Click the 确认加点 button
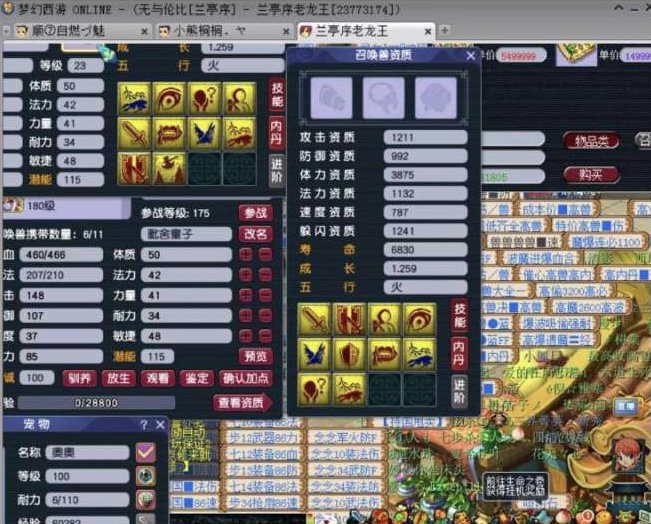Screen dimensions: 651x524 click(246, 378)
